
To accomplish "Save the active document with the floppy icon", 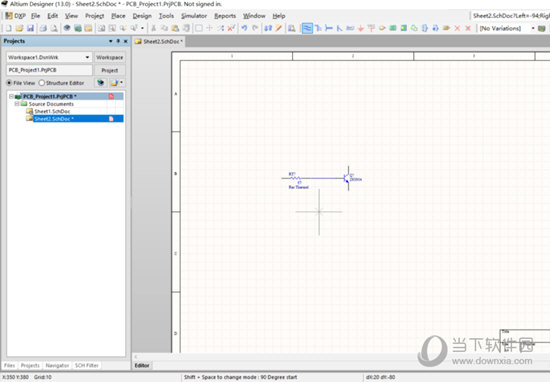I will point(30,28).
